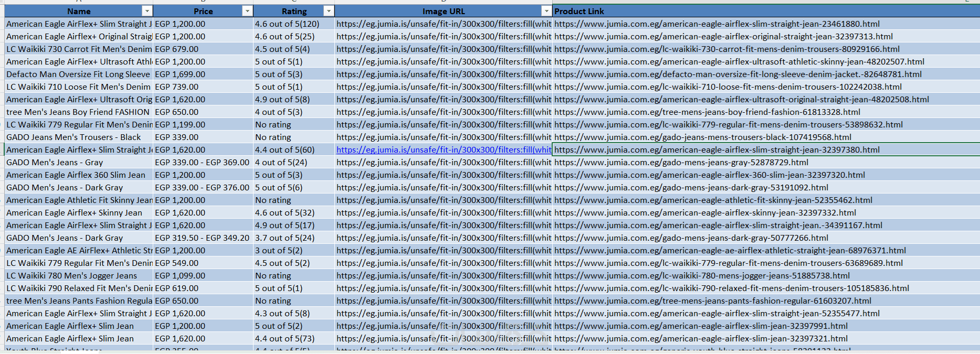Select product link ending denim-trousers-105185836.html
The width and height of the screenshot is (980, 354).
coord(766,288)
